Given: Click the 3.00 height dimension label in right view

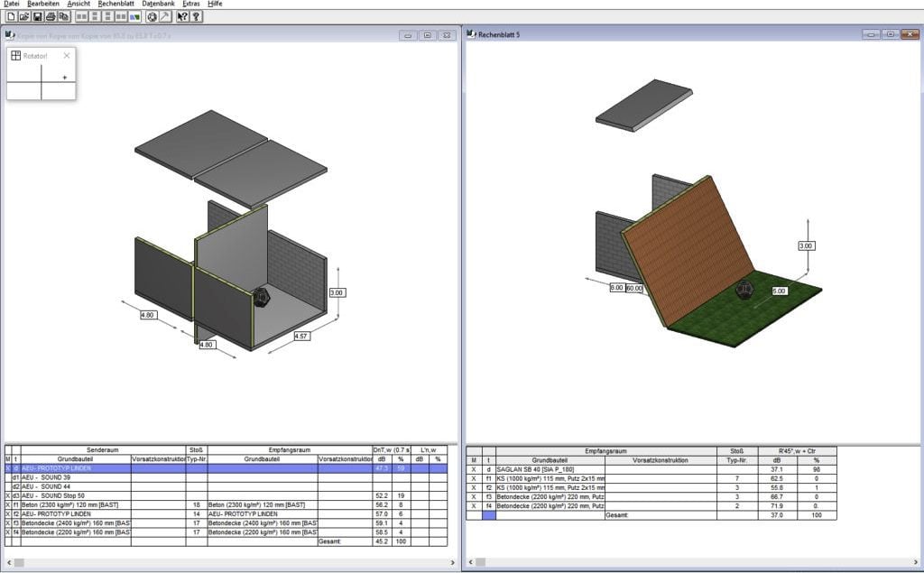Looking at the screenshot, I should point(807,245).
